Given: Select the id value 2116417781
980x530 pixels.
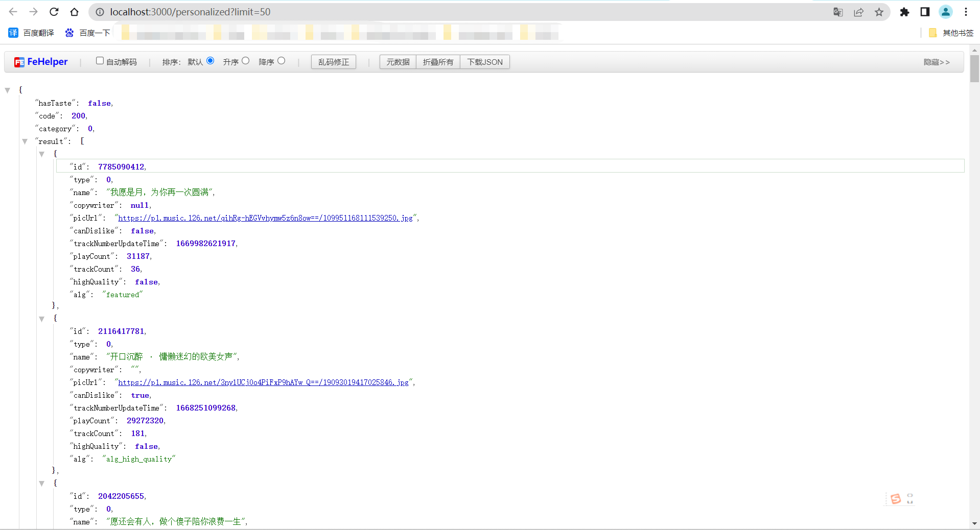Looking at the screenshot, I should click(121, 331).
